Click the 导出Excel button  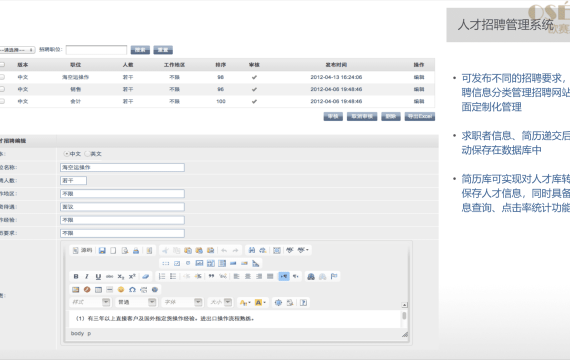tap(420, 116)
